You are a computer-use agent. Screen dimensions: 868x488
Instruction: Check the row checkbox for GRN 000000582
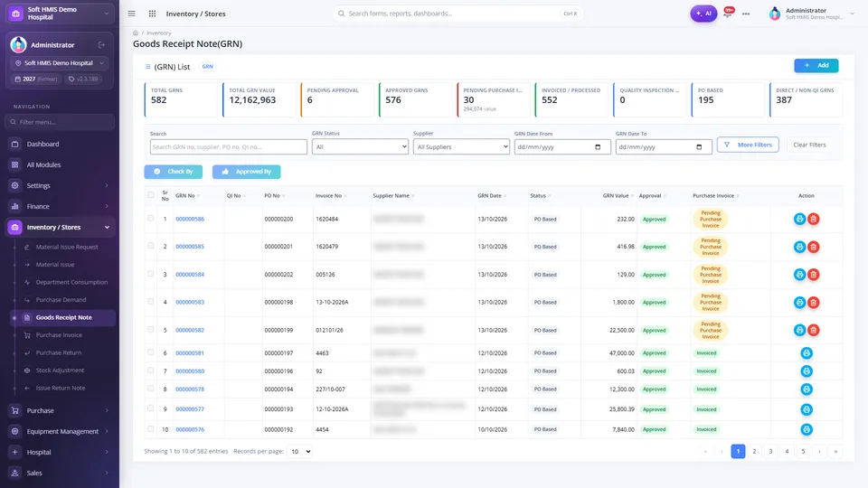(151, 329)
